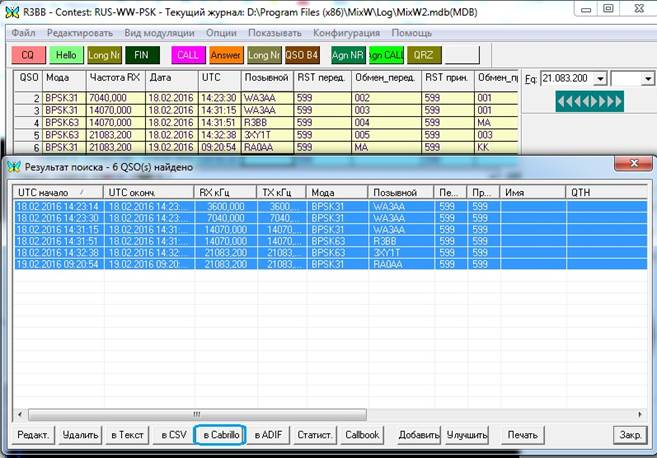
Task: Open the Вид модуляции menu
Action: pos(153,33)
